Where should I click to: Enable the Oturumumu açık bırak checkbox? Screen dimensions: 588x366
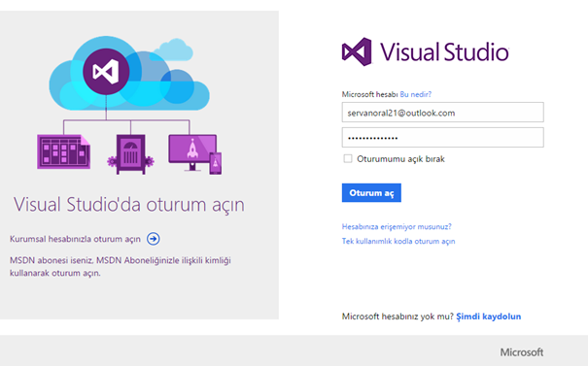click(348, 158)
